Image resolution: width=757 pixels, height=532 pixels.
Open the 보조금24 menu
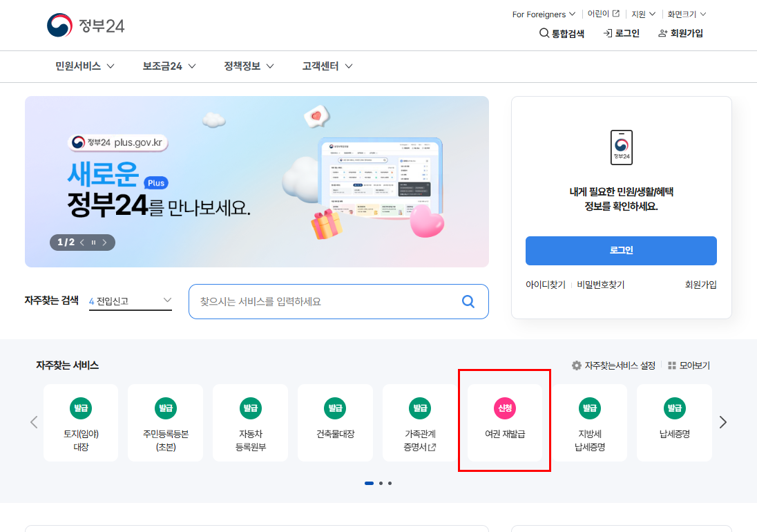click(x=169, y=66)
